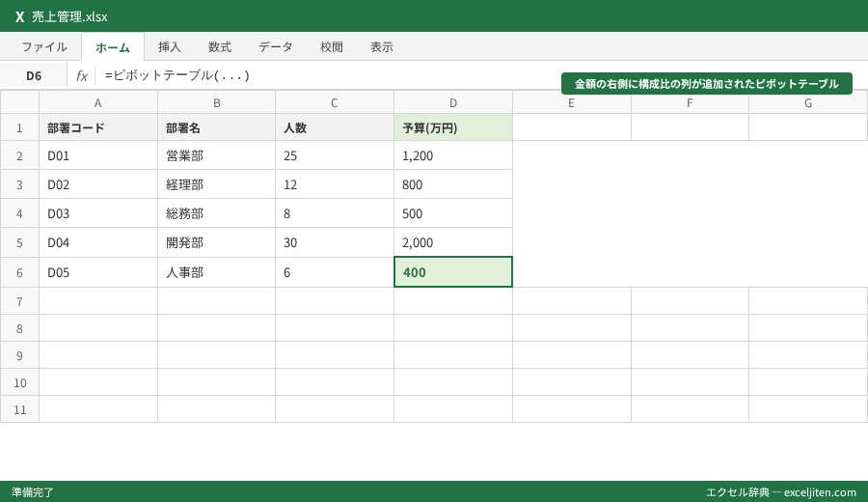Click cell containing D04
The image size is (868, 502).
[98, 242]
